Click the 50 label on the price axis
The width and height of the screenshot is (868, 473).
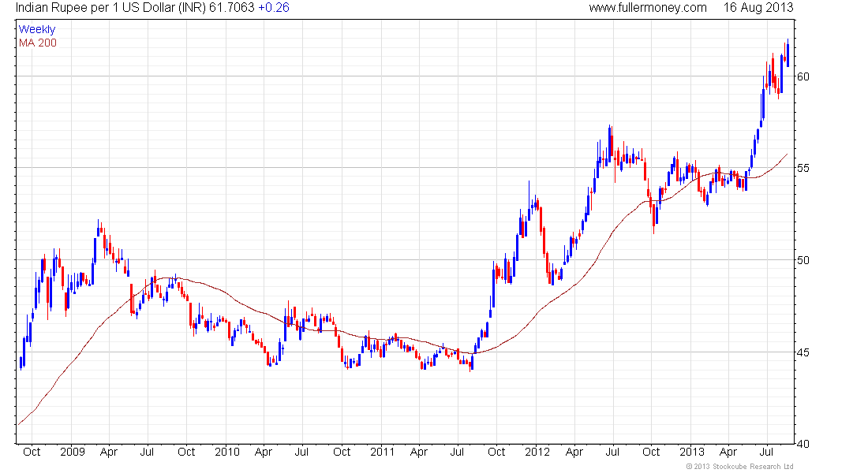(x=803, y=260)
